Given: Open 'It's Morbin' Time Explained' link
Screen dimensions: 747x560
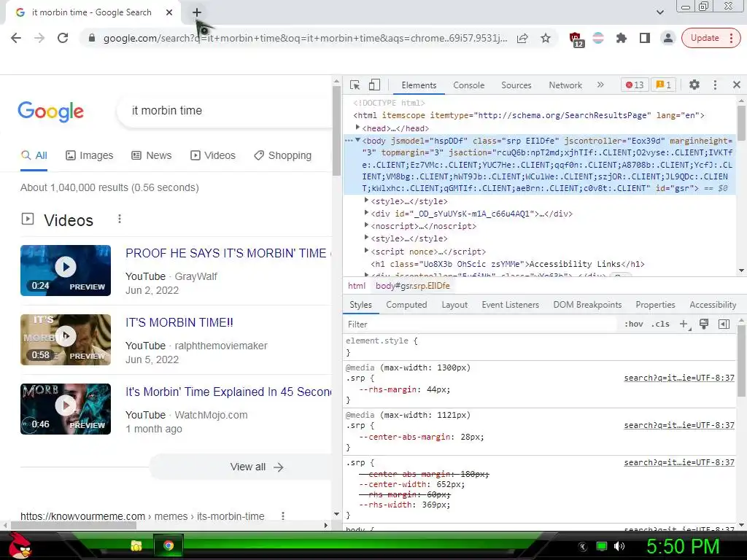Looking at the screenshot, I should pos(228,392).
